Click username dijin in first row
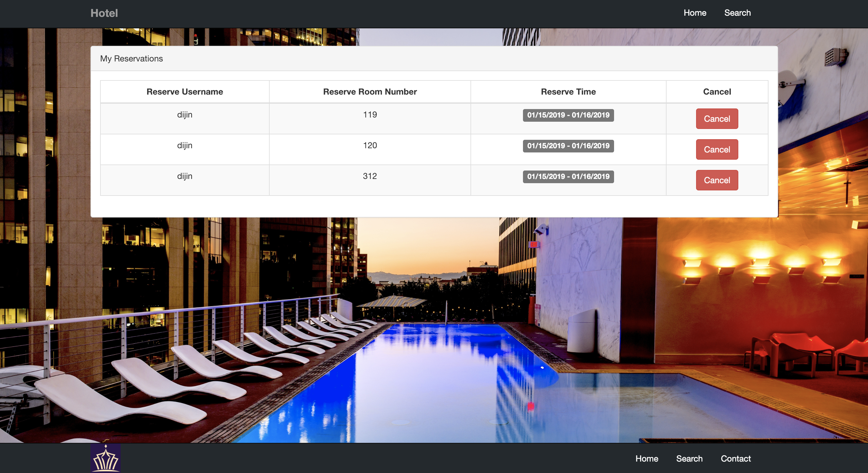 [x=185, y=115]
